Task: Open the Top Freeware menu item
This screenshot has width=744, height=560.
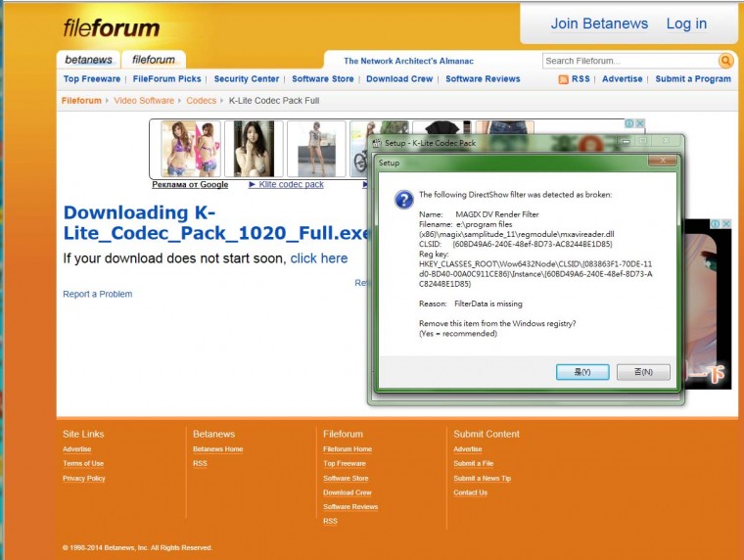Action: 92,79
